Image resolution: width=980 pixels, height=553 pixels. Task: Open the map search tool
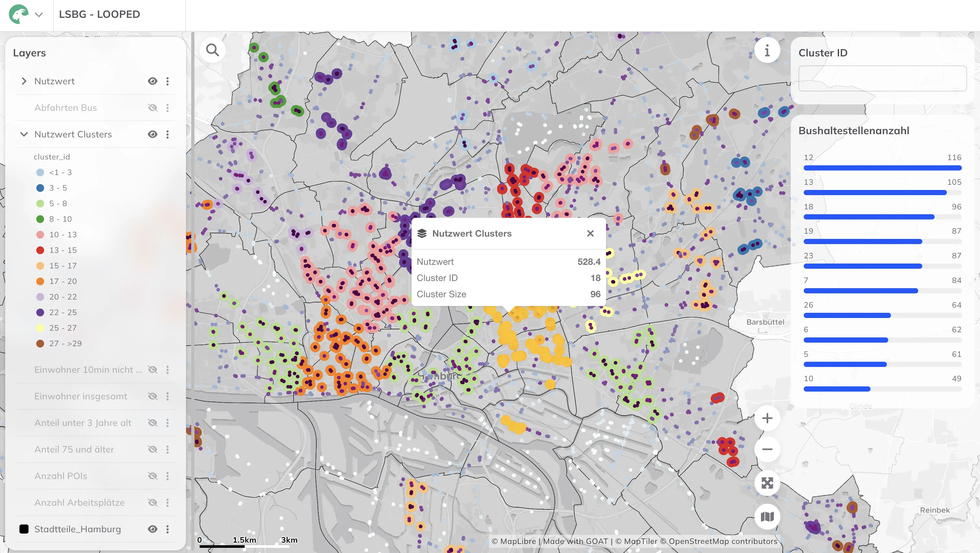pyautogui.click(x=212, y=50)
